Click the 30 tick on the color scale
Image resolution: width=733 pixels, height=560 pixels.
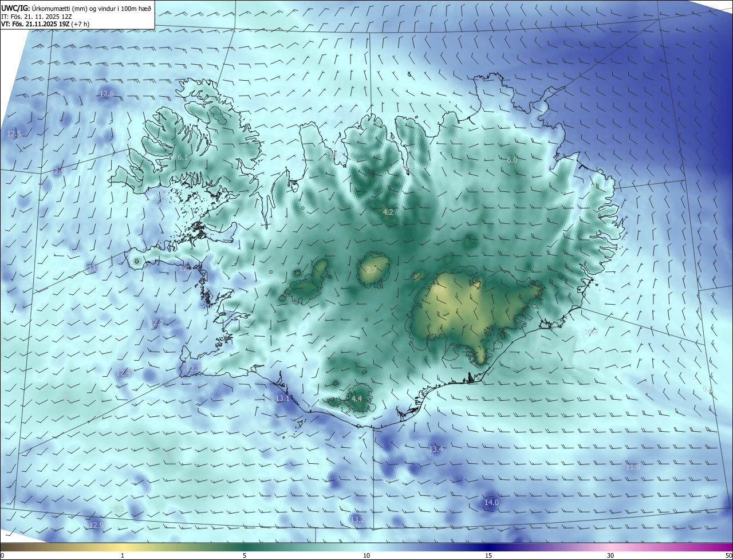610,555
